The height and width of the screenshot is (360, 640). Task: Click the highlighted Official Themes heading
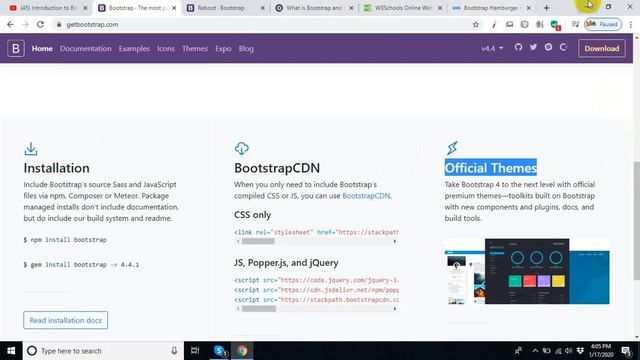click(x=490, y=168)
